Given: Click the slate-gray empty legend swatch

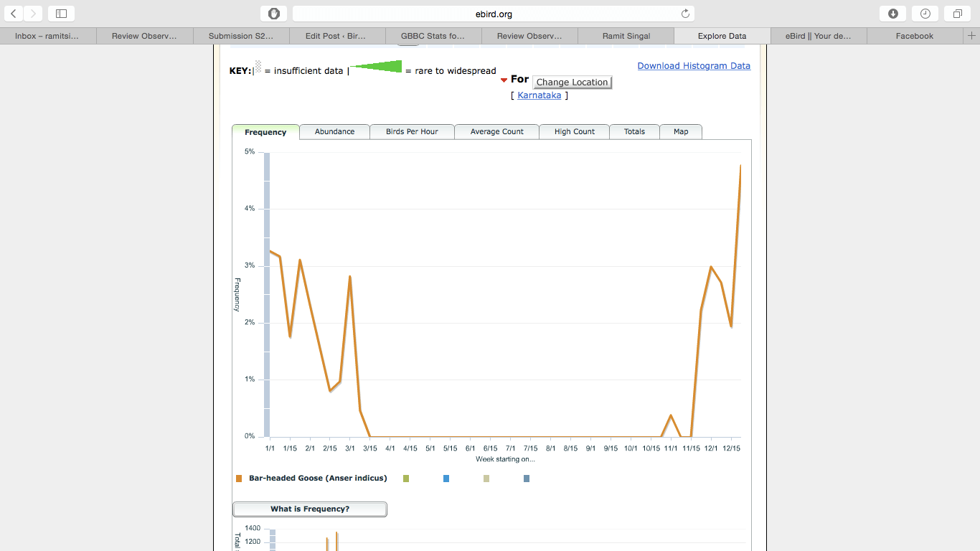Looking at the screenshot, I should [x=527, y=478].
